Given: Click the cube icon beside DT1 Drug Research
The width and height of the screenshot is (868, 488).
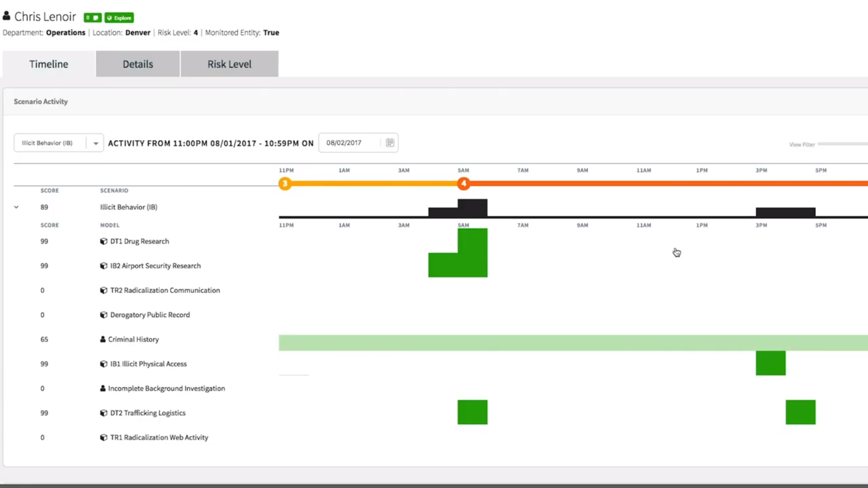Looking at the screenshot, I should tap(103, 241).
